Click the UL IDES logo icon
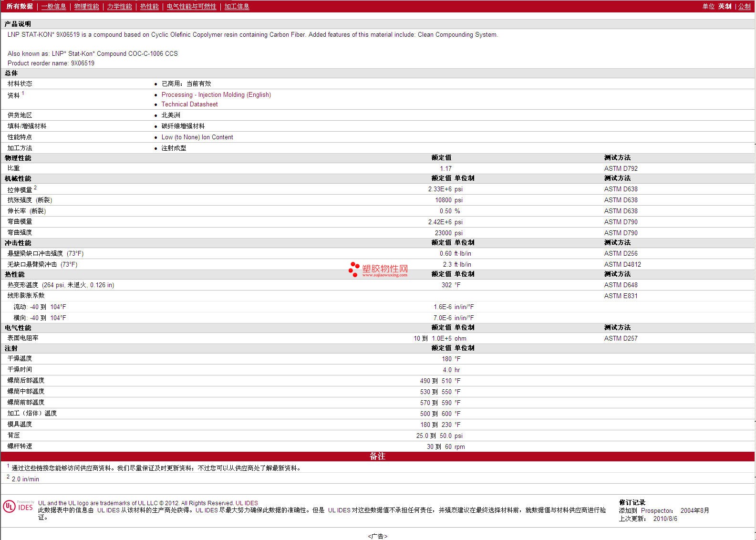The width and height of the screenshot is (756, 540). [19, 506]
